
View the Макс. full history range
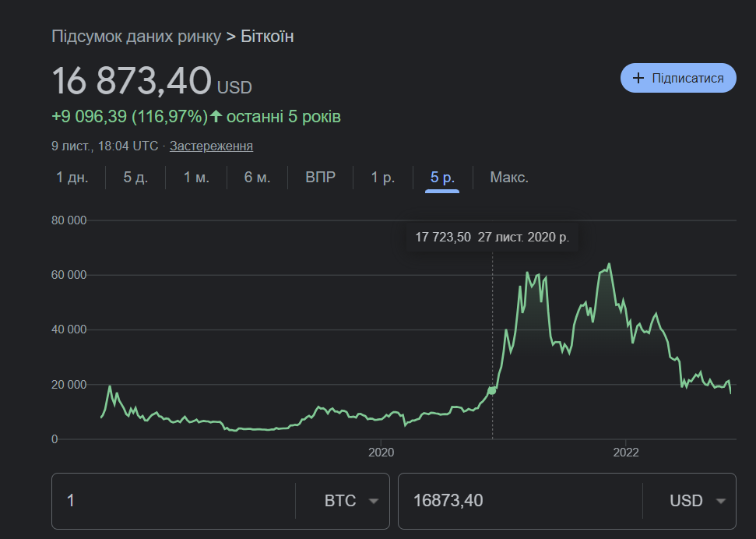509,178
